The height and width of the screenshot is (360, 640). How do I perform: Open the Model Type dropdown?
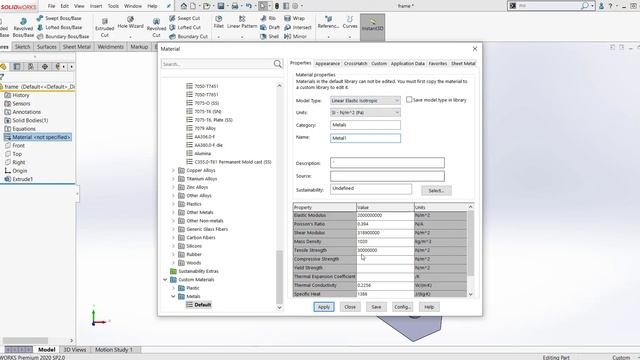click(365, 100)
